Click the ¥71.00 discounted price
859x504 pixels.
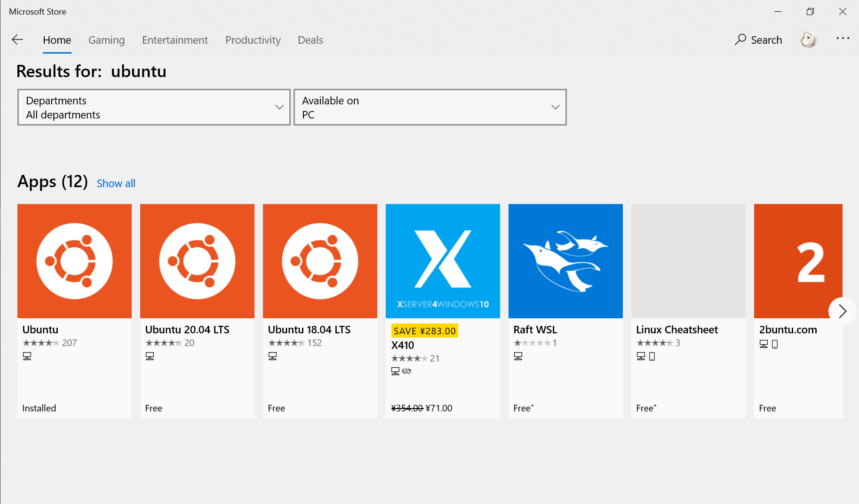click(439, 408)
